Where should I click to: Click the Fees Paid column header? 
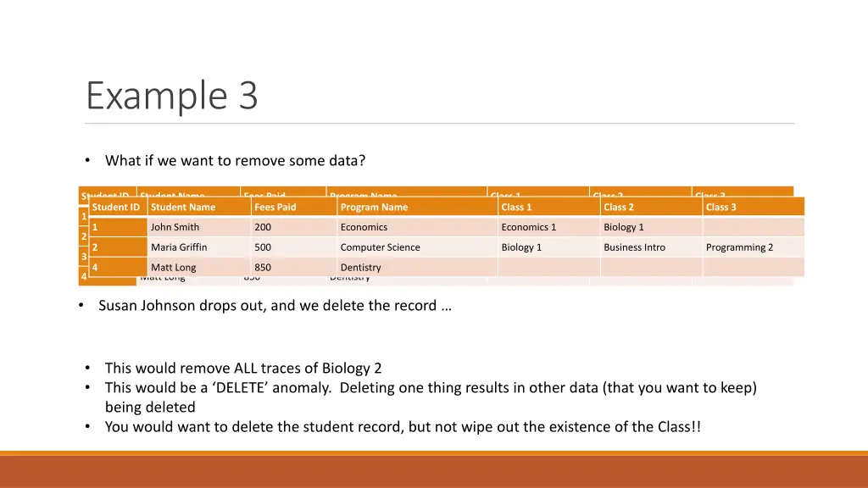coord(294,207)
